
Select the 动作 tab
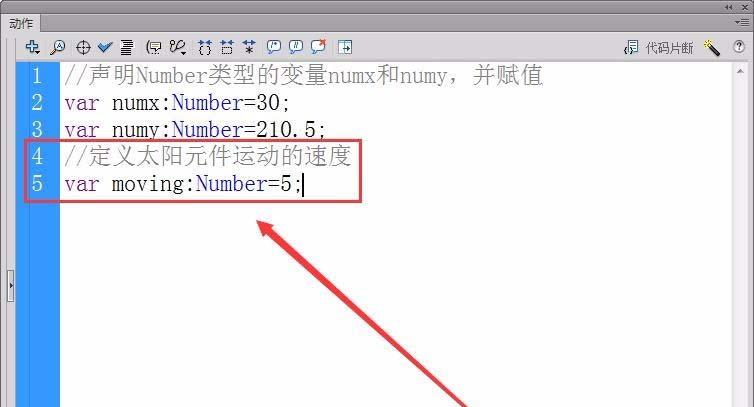coord(21,23)
